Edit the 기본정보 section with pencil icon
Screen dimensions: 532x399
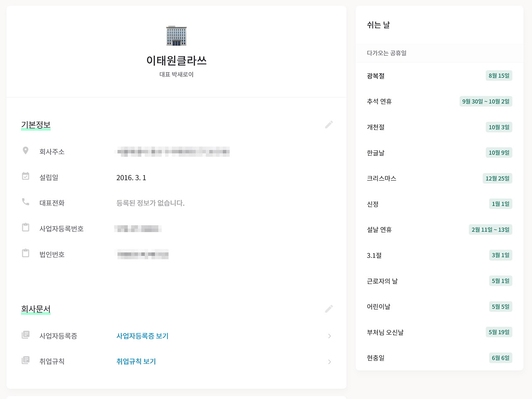(329, 125)
